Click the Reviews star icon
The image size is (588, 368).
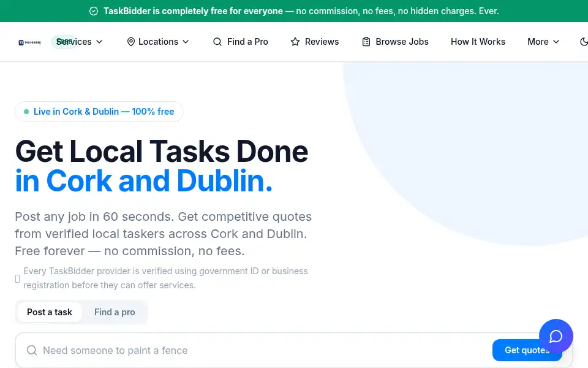click(295, 42)
